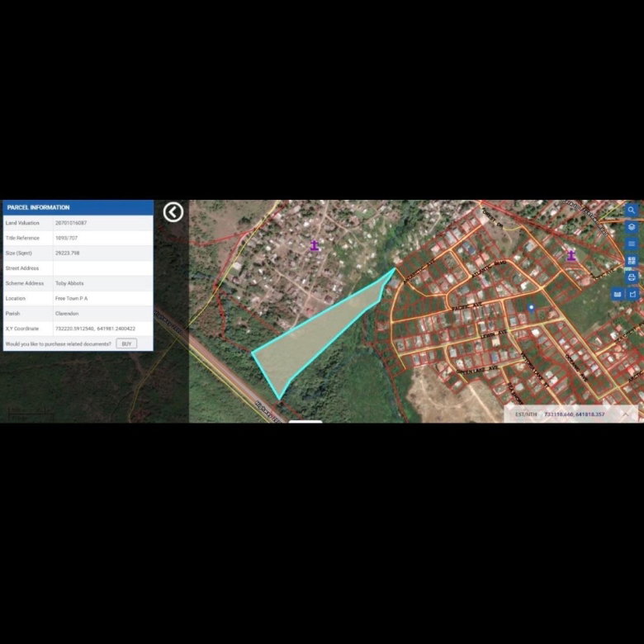Open the map search tool
The width and height of the screenshot is (644, 644).
pyautogui.click(x=632, y=211)
